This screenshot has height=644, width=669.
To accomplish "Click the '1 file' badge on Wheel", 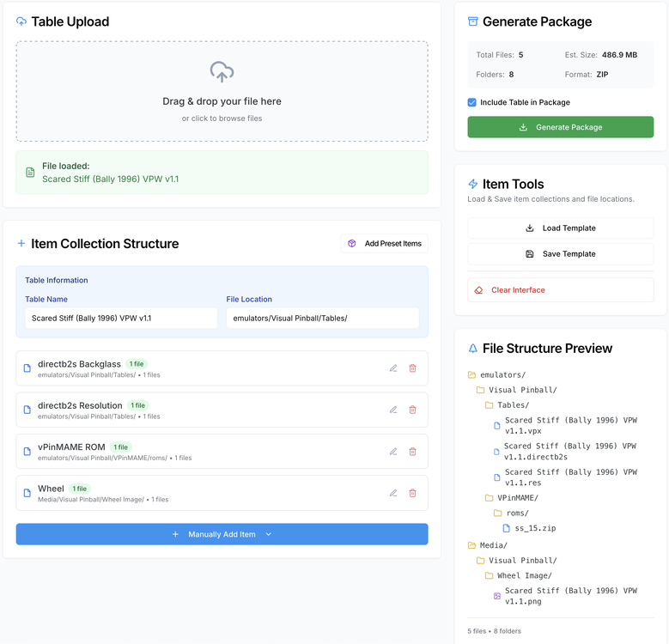I will [x=79, y=489].
